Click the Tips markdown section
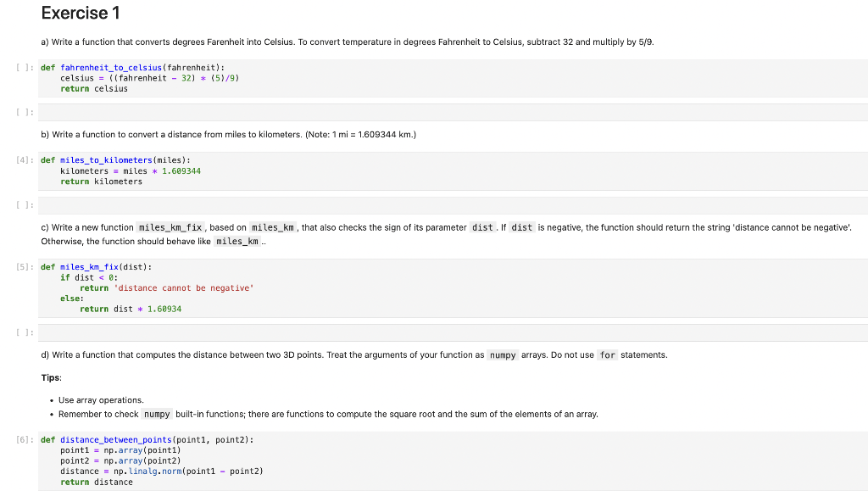 click(x=50, y=377)
